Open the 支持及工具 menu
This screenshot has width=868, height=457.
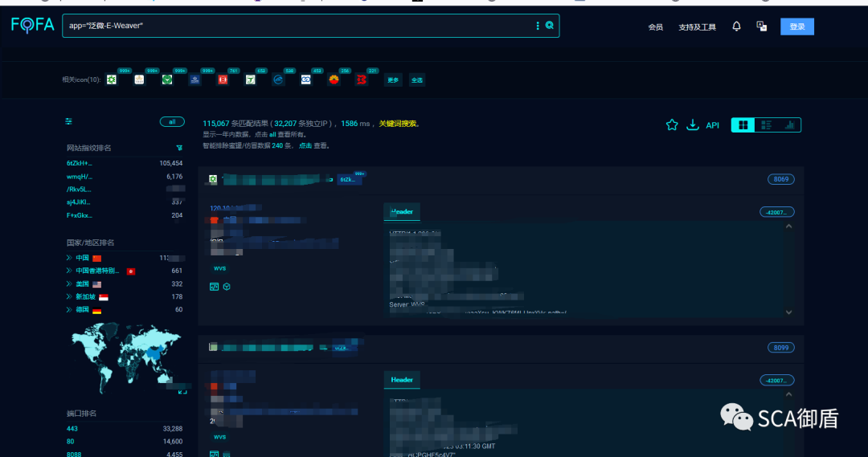point(697,27)
